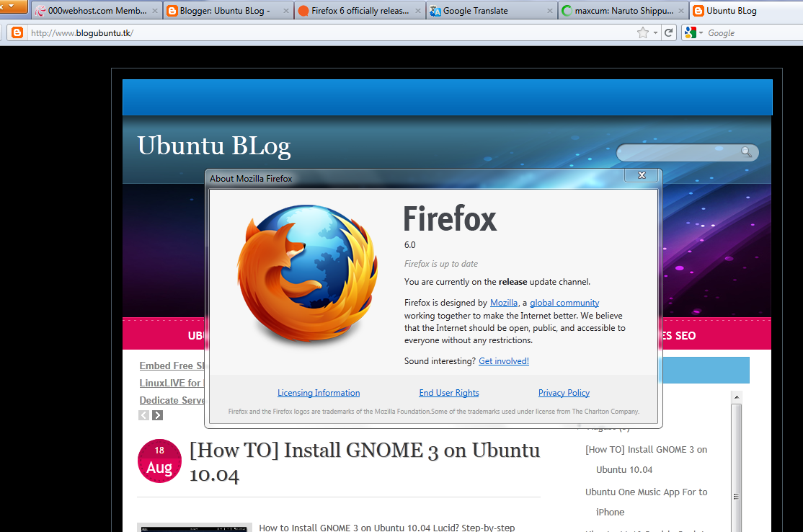Viewport: 803px width, 532px height.
Task: Open the Embed Free post link
Action: 172,365
